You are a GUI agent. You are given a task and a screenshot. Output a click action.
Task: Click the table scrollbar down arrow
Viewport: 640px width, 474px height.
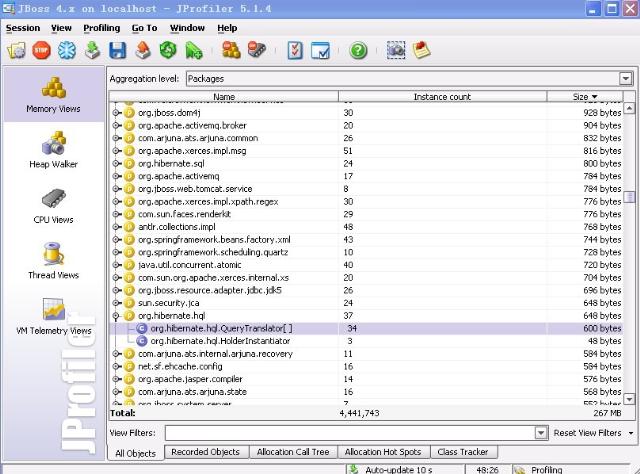tap(629, 398)
